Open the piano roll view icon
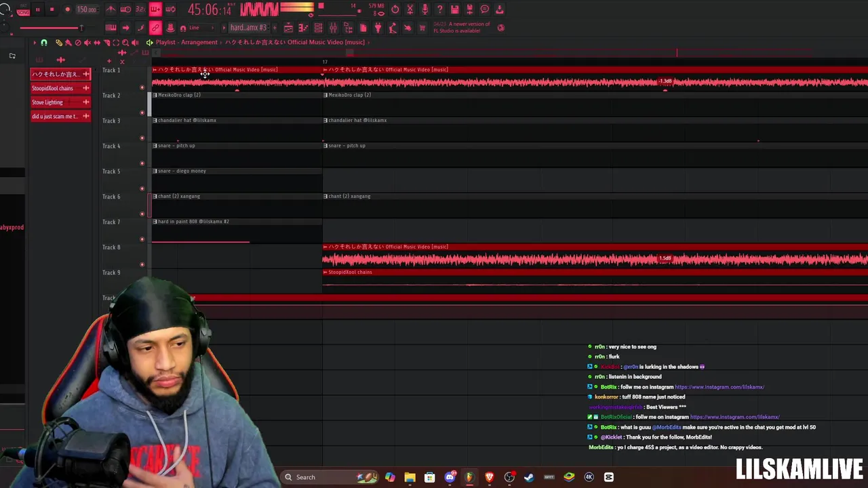The height and width of the screenshot is (488, 868). coord(303,28)
